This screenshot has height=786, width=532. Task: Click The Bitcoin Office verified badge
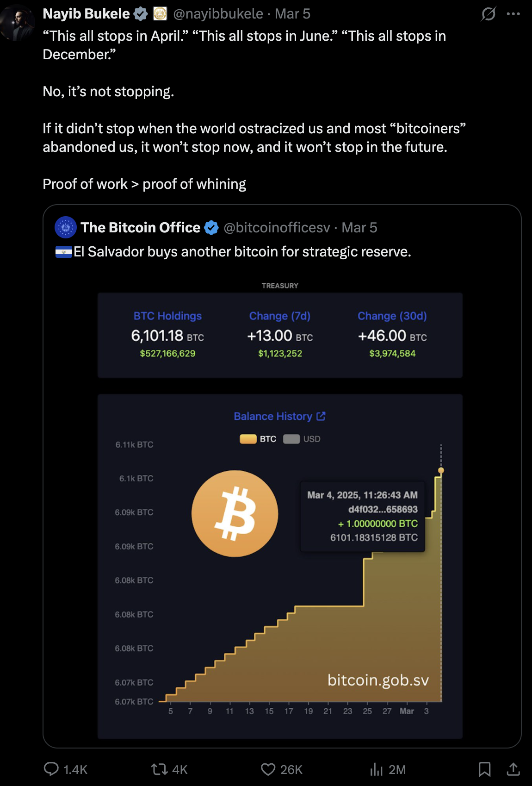(x=211, y=228)
